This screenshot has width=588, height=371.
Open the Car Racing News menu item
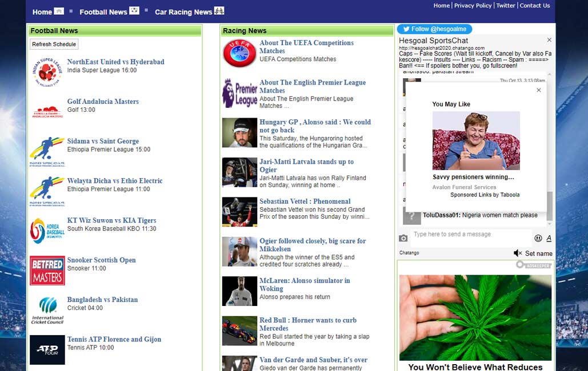(x=183, y=12)
